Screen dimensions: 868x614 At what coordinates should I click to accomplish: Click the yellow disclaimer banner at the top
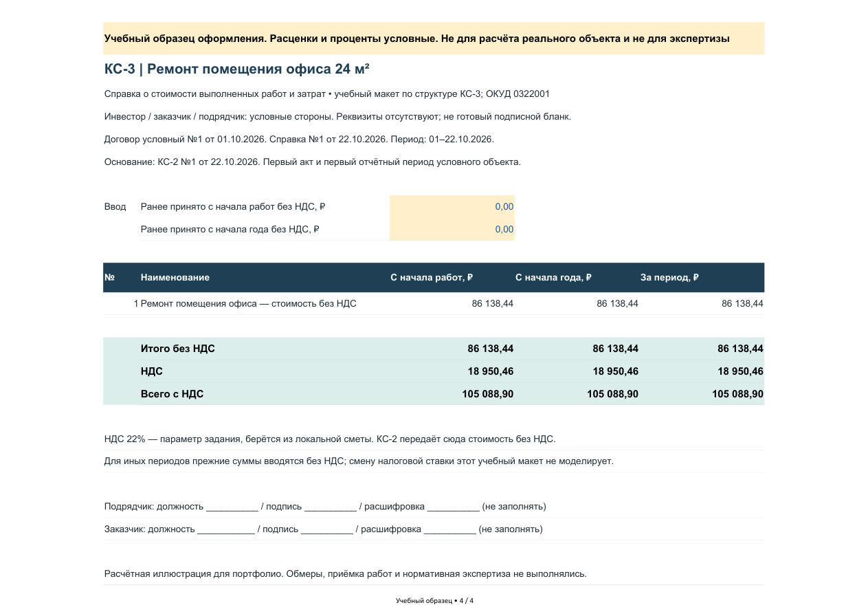[434, 39]
